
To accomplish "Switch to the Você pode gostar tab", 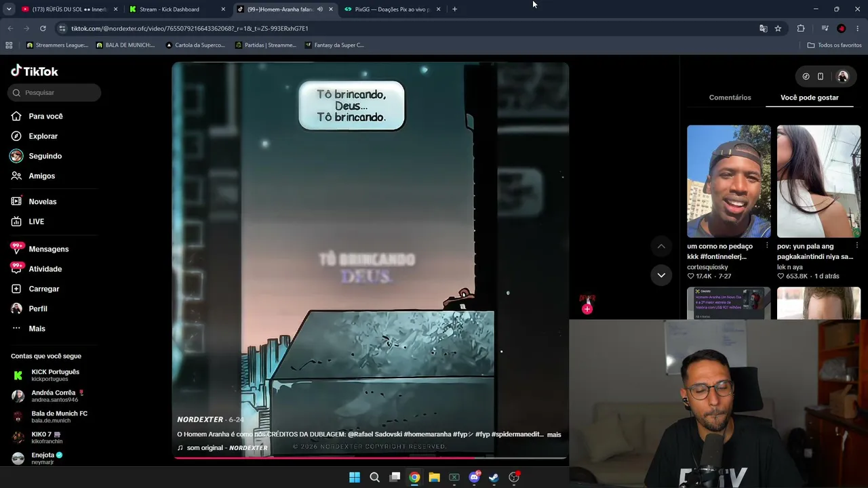I will [810, 98].
